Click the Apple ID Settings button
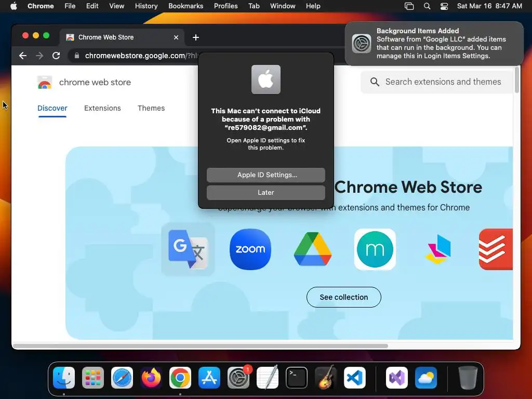 click(x=266, y=175)
